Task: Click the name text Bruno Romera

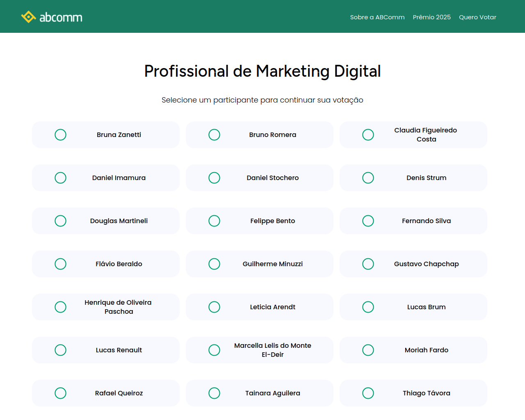Action: tap(273, 135)
